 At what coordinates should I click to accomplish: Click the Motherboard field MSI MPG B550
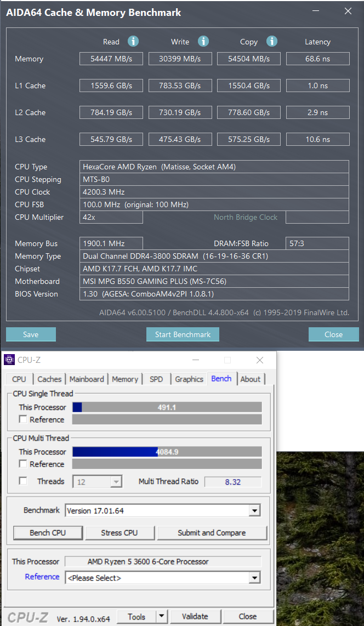[x=214, y=281]
